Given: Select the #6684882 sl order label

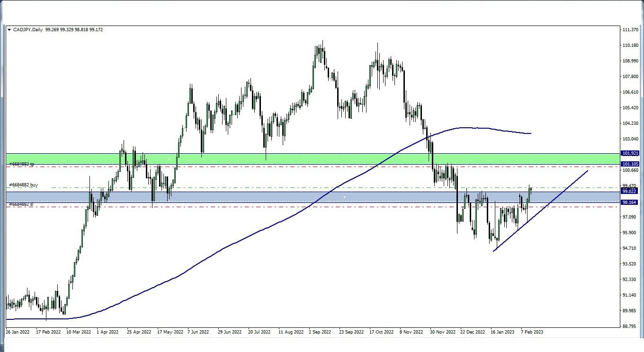Looking at the screenshot, I should pyautogui.click(x=21, y=204).
